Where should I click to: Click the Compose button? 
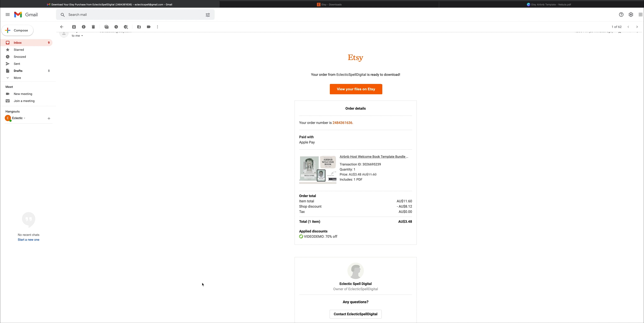coord(17,30)
